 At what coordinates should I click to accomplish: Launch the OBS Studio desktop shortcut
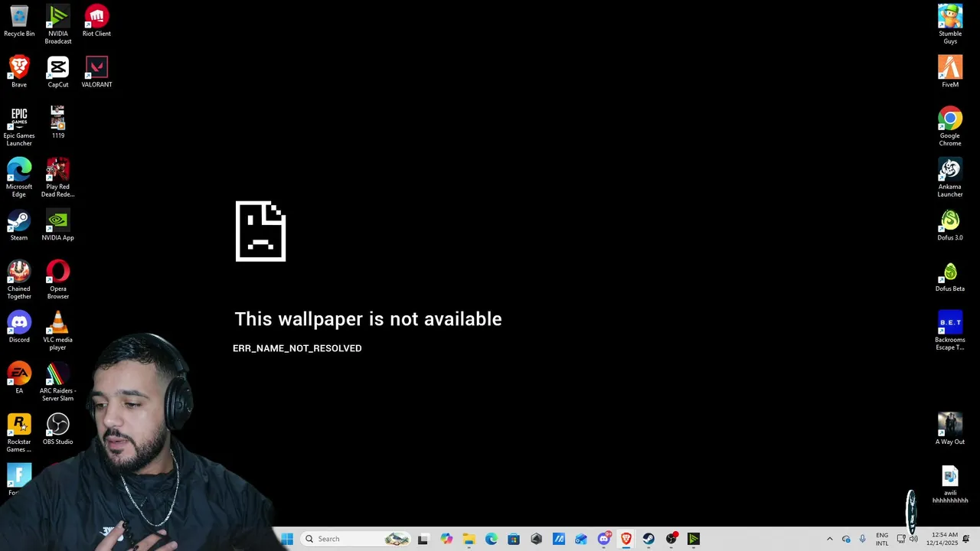58,429
